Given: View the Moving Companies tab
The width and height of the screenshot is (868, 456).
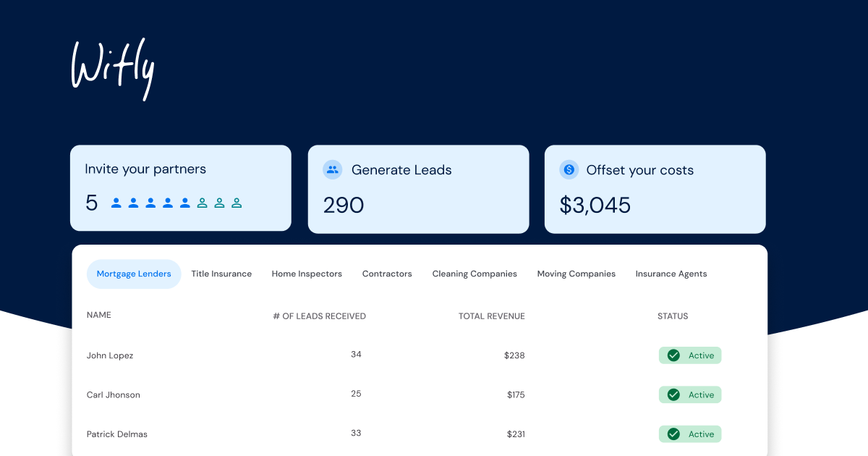Looking at the screenshot, I should coord(576,274).
